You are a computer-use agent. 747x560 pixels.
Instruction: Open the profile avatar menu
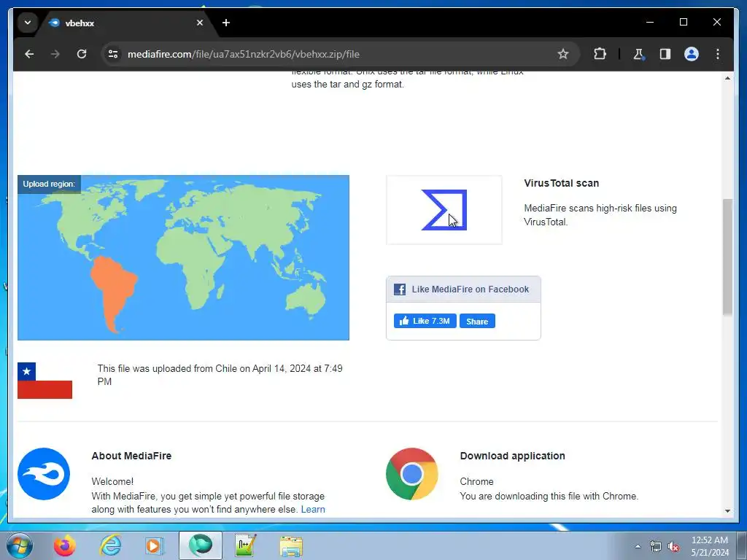tap(692, 54)
